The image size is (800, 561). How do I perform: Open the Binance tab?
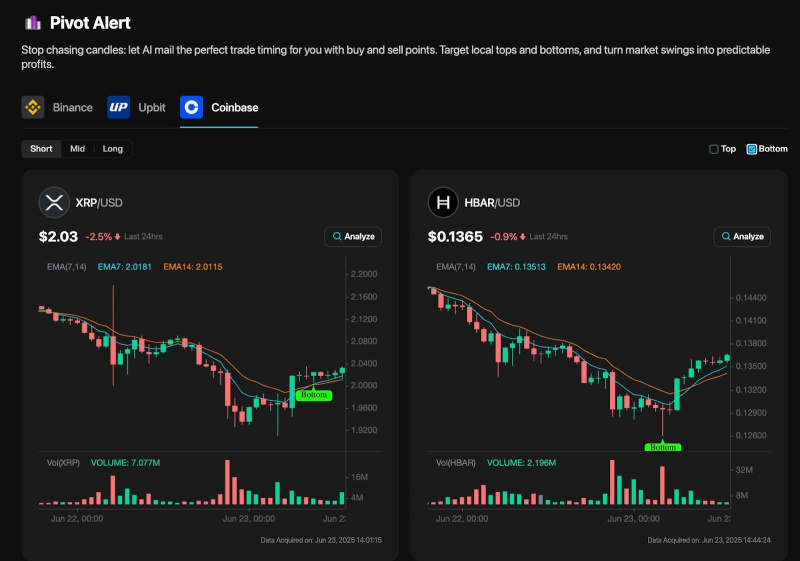pyautogui.click(x=72, y=107)
